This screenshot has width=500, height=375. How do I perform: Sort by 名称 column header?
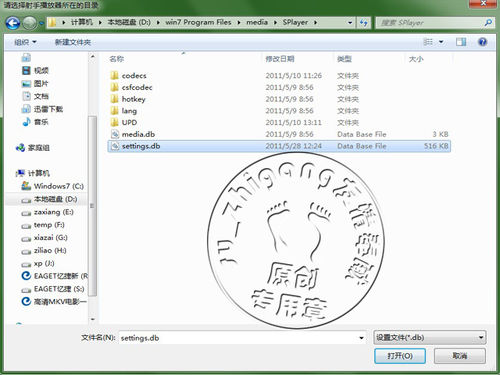116,59
